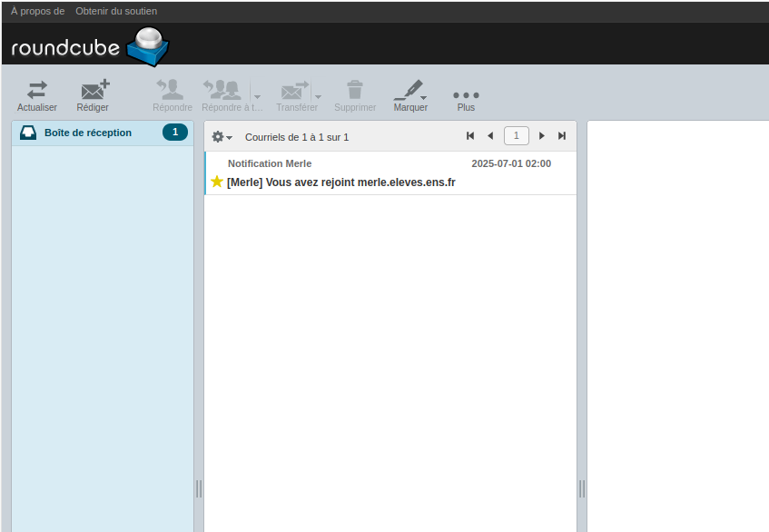Go to previous page of messages
Screen dimensions: 769x532
click(x=490, y=136)
